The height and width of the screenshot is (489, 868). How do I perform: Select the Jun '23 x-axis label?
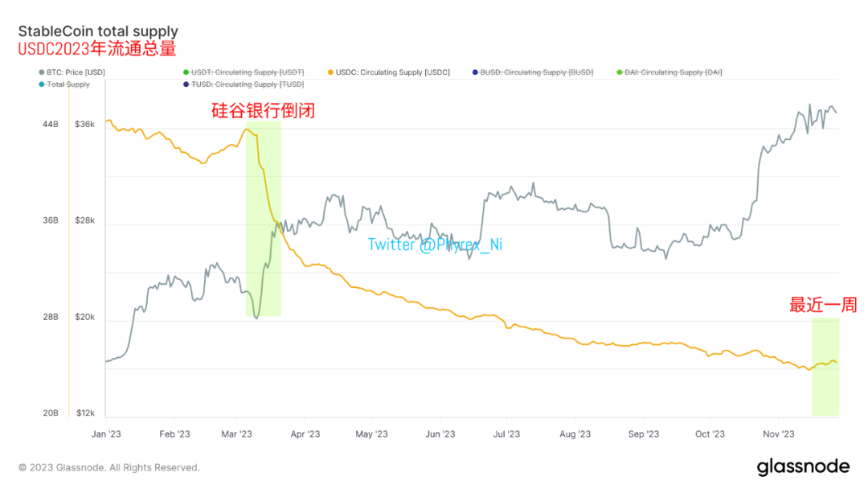[x=440, y=434]
